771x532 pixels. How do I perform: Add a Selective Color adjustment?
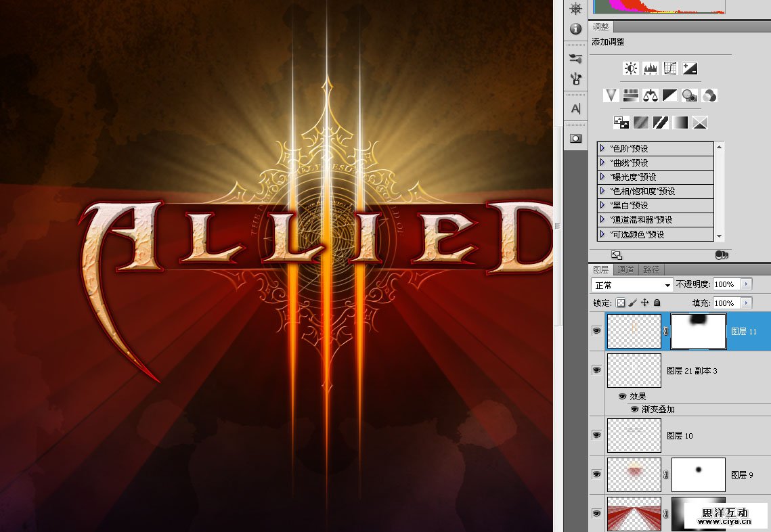pos(700,123)
